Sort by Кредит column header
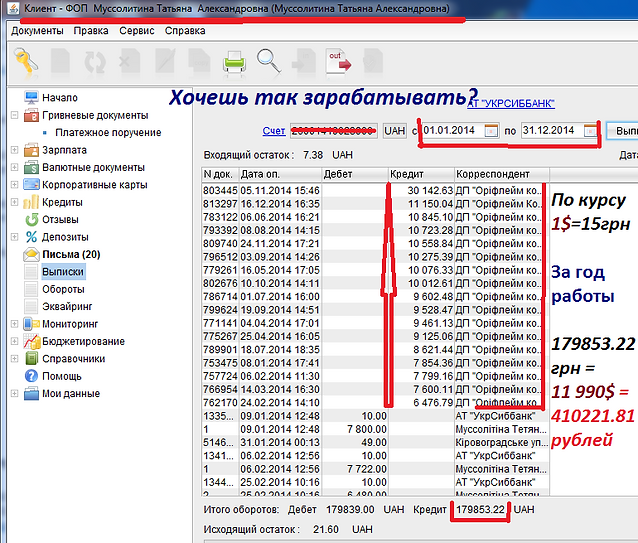The height and width of the screenshot is (543, 638). pyautogui.click(x=421, y=174)
